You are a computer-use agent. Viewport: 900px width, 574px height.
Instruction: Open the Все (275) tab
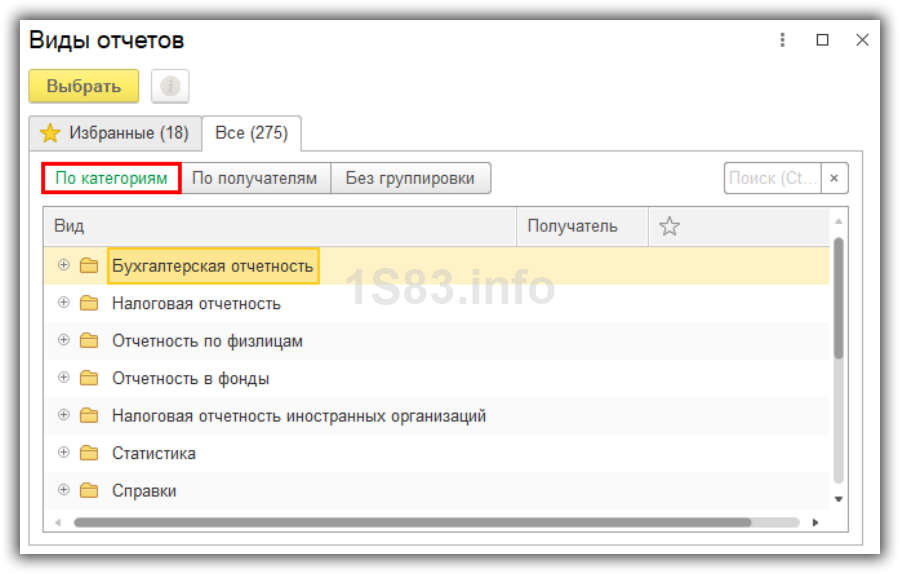251,133
